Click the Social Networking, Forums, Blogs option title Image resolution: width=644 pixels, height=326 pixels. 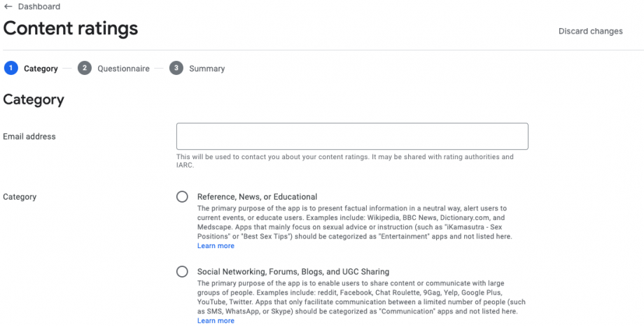point(293,271)
